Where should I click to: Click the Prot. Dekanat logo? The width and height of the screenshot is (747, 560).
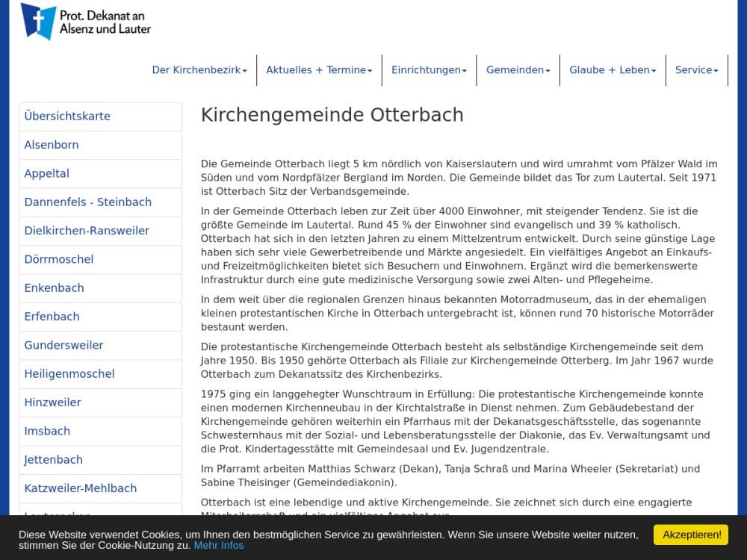[86, 22]
